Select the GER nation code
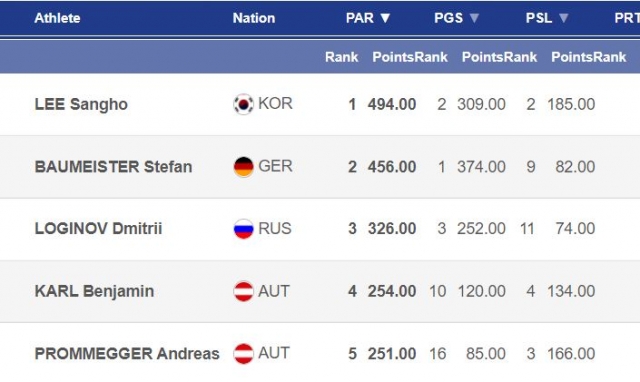This screenshot has width=640, height=382. tap(276, 167)
